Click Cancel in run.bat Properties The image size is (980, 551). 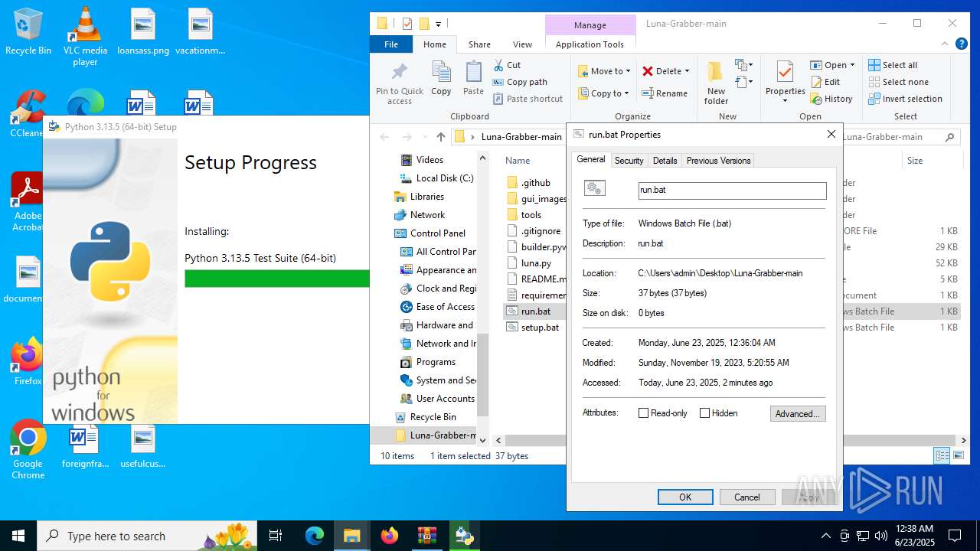click(x=747, y=497)
